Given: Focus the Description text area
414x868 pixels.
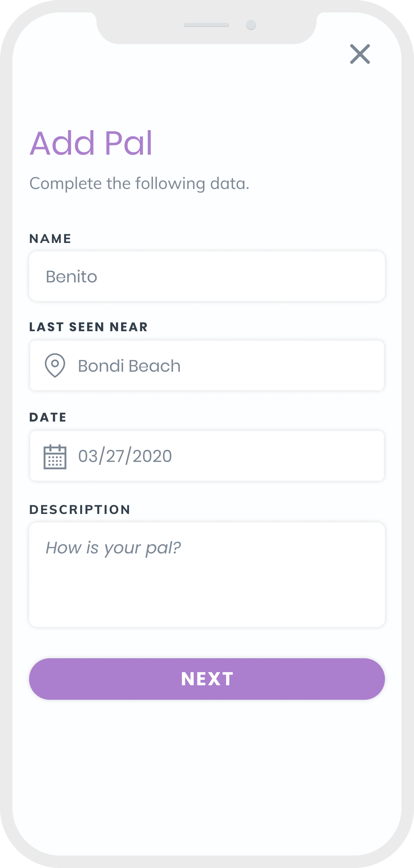Looking at the screenshot, I should pyautogui.click(x=207, y=575).
